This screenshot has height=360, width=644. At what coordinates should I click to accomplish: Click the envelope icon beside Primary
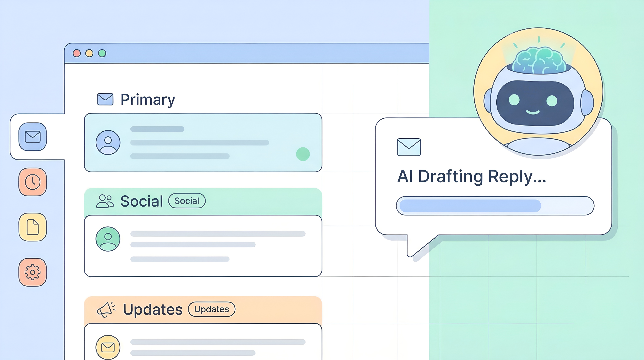point(105,99)
